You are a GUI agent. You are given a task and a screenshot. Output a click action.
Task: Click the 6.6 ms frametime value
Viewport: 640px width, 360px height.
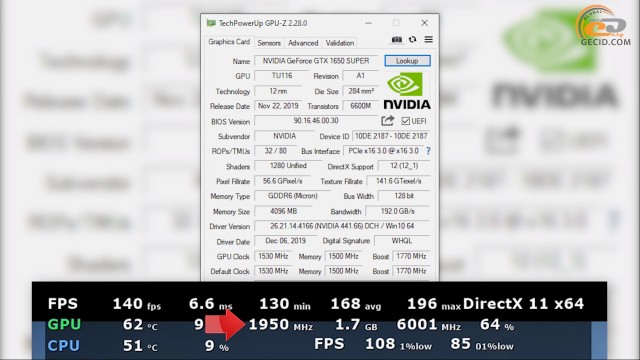point(211,304)
